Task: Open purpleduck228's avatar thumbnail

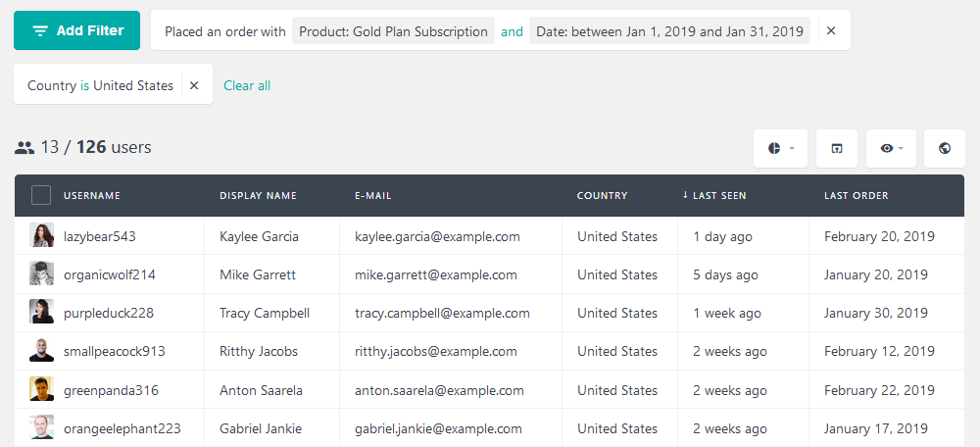Action: [x=41, y=313]
